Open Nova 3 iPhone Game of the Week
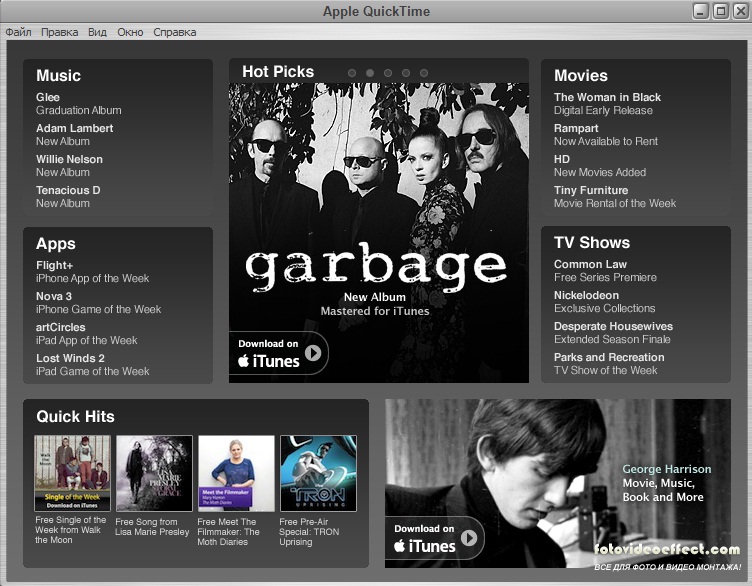This screenshot has width=752, height=586. [x=98, y=303]
